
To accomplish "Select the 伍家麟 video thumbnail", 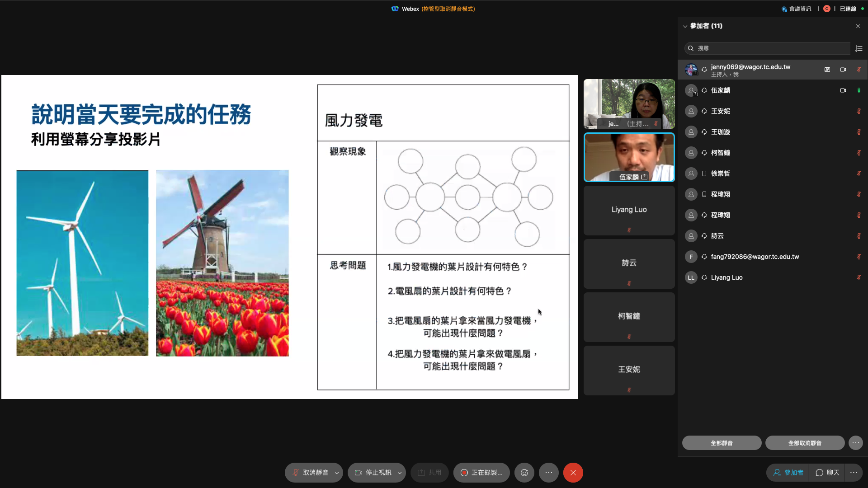I will coord(629,157).
